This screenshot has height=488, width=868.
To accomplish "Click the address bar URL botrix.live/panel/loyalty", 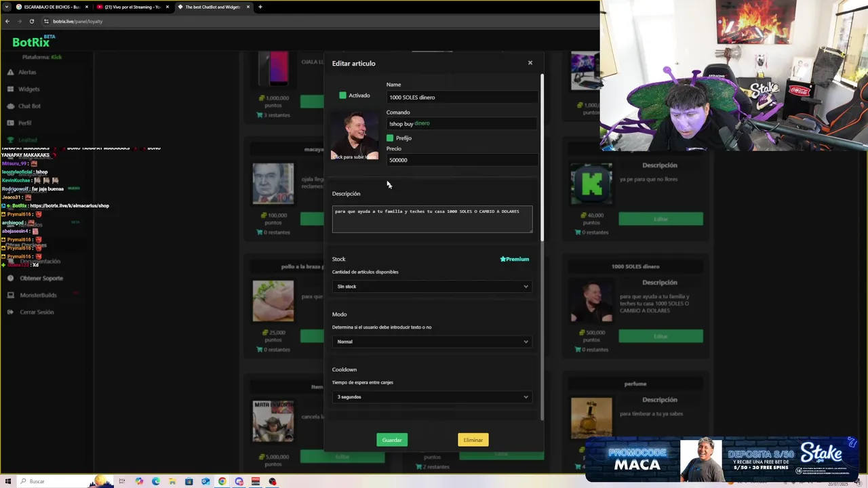I will click(x=77, y=22).
